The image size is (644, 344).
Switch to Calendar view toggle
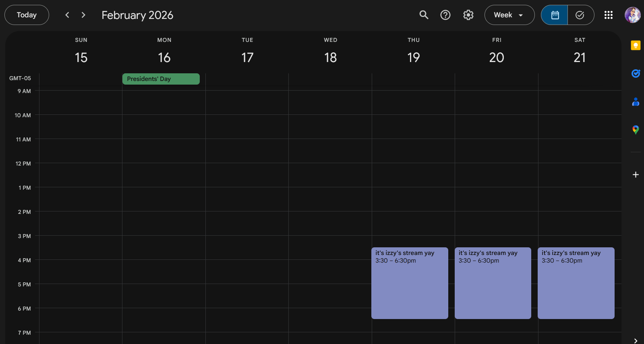click(x=555, y=15)
